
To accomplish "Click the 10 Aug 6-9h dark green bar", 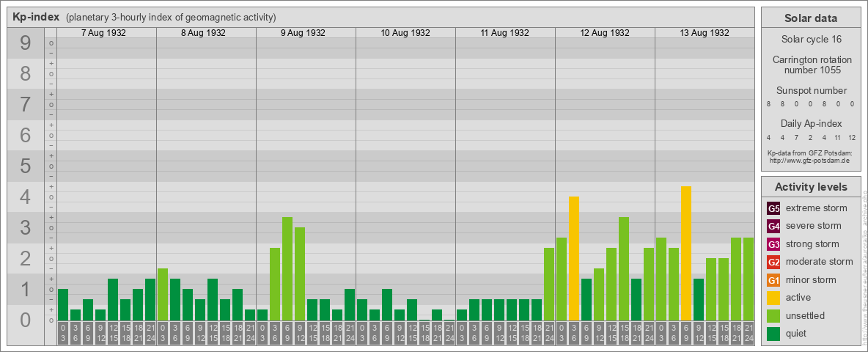I will (x=387, y=305).
